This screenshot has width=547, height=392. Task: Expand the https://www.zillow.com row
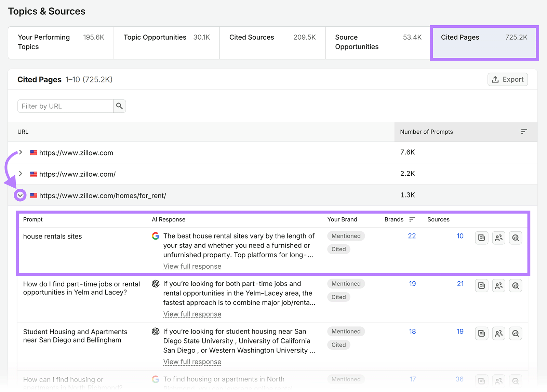[21, 152]
